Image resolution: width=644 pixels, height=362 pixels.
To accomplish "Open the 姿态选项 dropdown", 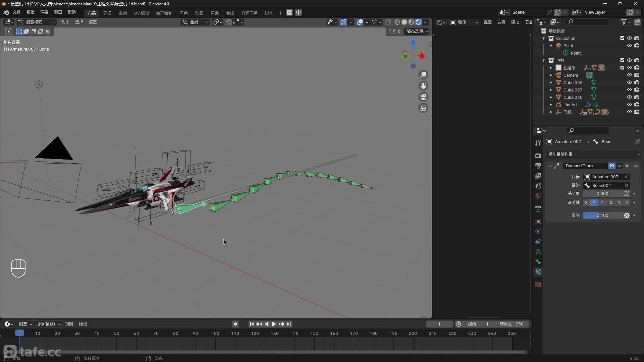I will [417, 31].
